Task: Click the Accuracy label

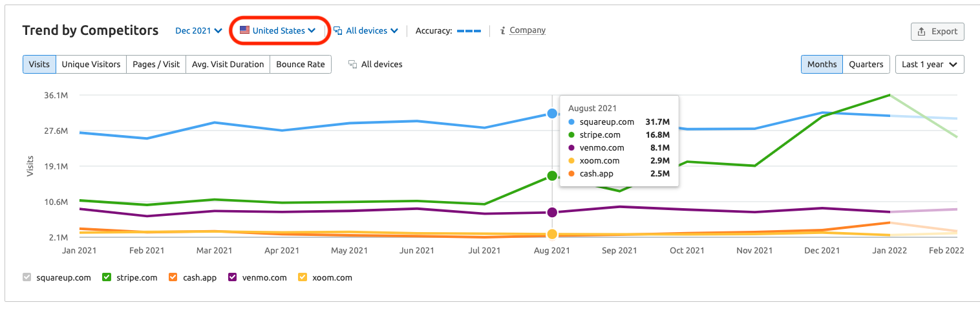Action: click(x=434, y=30)
